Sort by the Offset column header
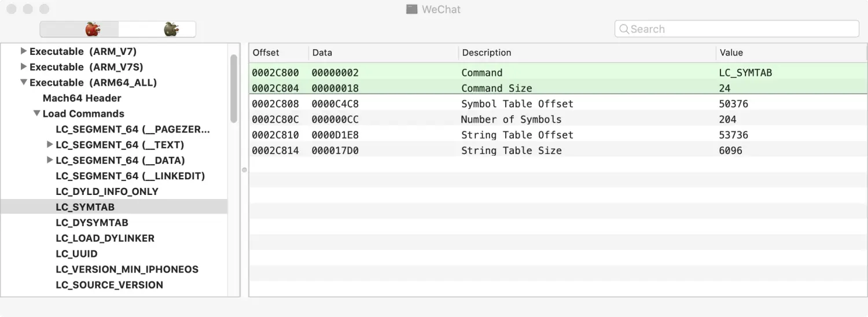The image size is (868, 317). tap(266, 53)
